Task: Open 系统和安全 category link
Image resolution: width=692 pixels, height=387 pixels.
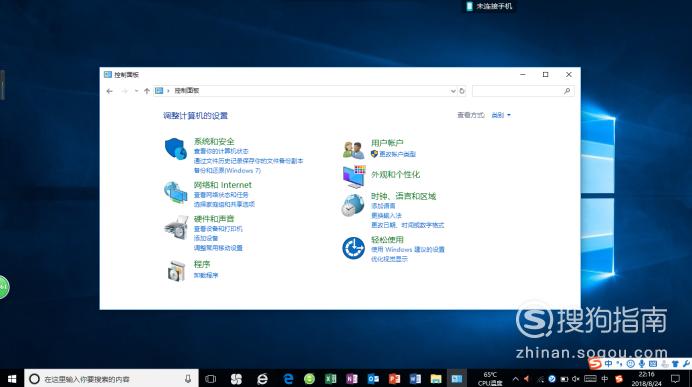Action: coord(214,141)
